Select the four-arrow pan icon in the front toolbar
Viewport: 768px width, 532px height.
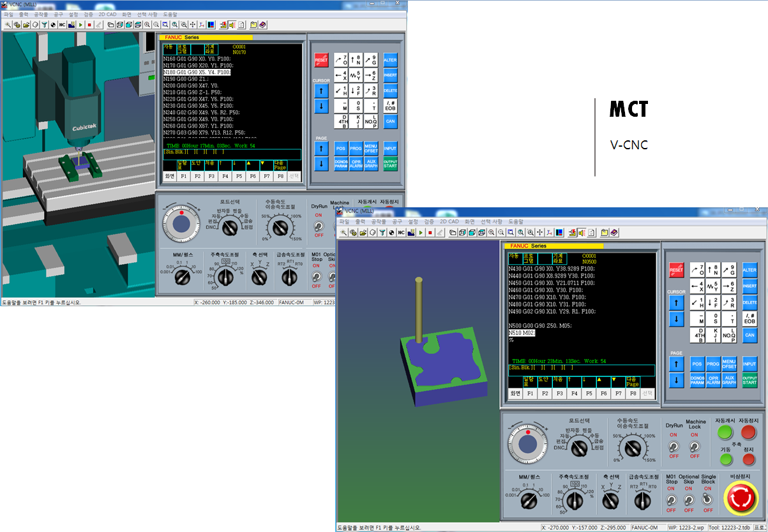coord(539,232)
